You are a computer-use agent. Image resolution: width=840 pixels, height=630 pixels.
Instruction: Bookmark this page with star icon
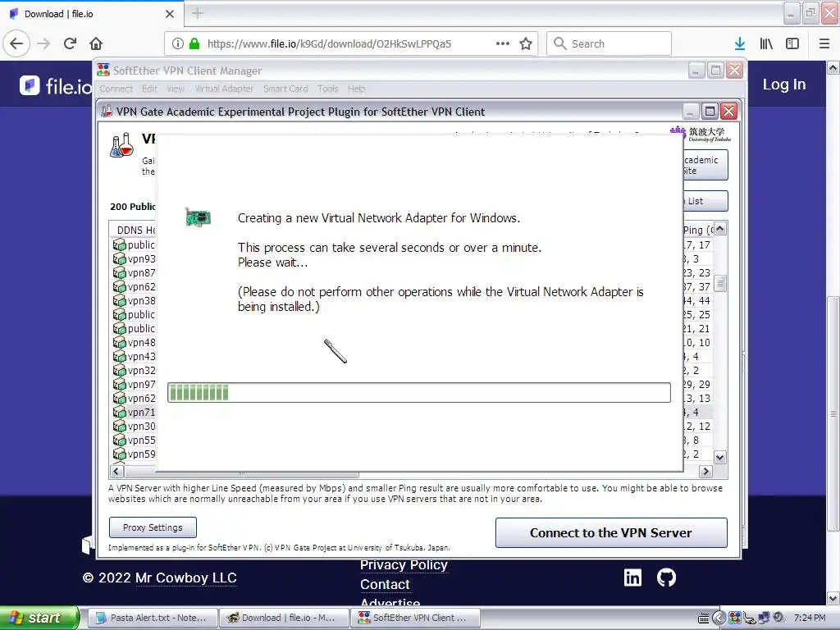pos(526,43)
